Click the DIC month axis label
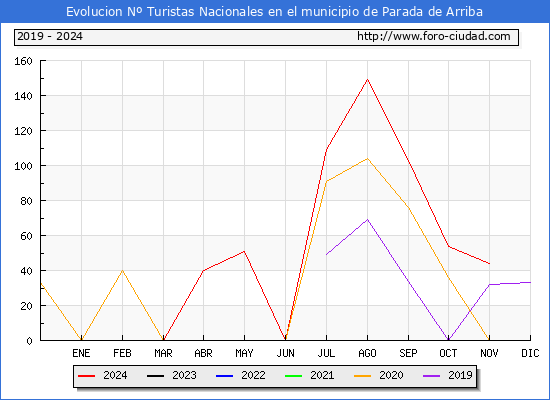 pos(530,353)
